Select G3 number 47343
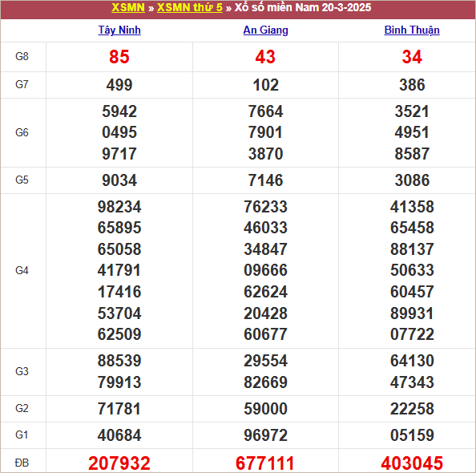Screen dimensions: 476x473 [x=412, y=382]
